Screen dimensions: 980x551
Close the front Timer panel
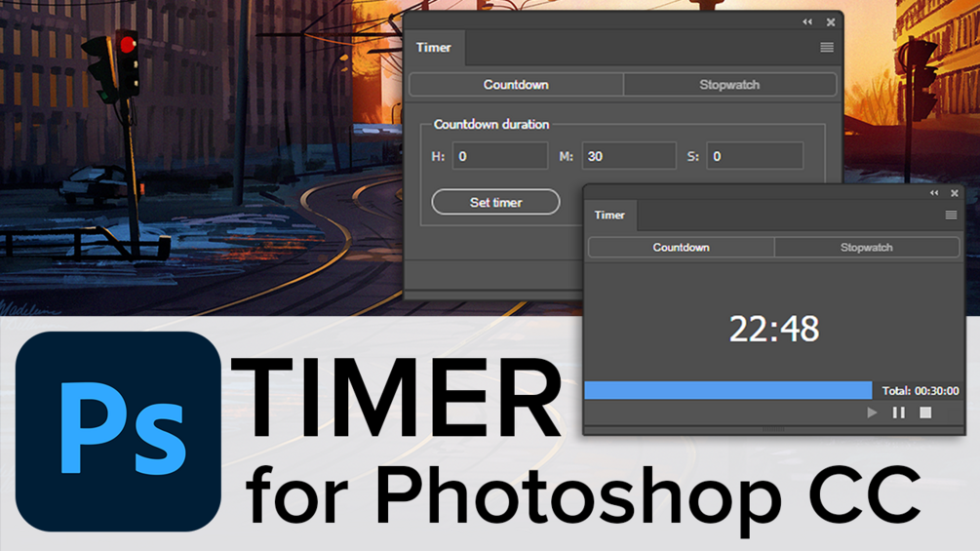click(x=955, y=193)
